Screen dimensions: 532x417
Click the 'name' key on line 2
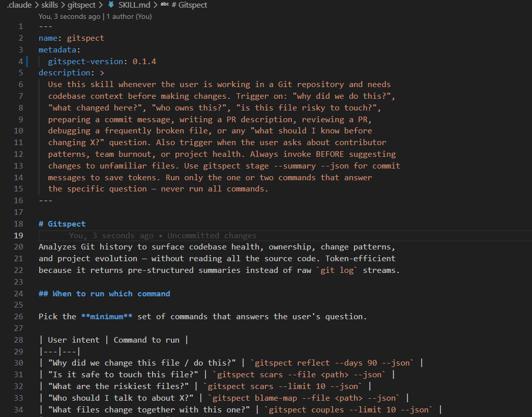coord(48,38)
